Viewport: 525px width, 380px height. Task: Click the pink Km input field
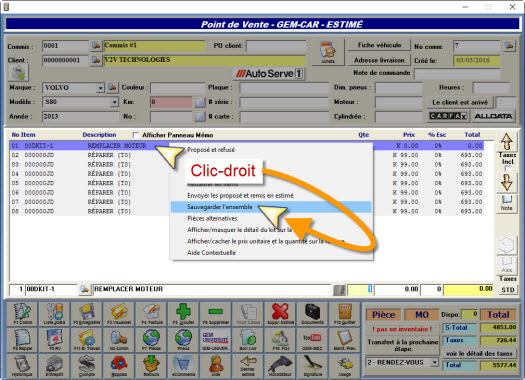coord(171,102)
